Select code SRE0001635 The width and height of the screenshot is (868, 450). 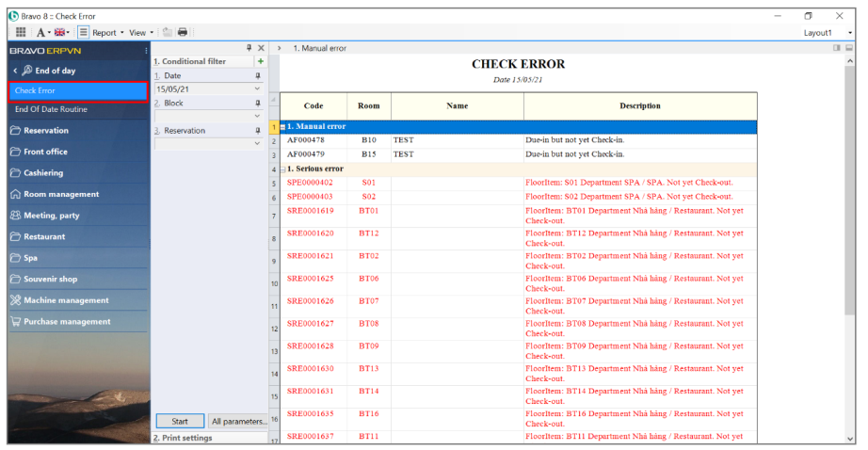pos(310,414)
